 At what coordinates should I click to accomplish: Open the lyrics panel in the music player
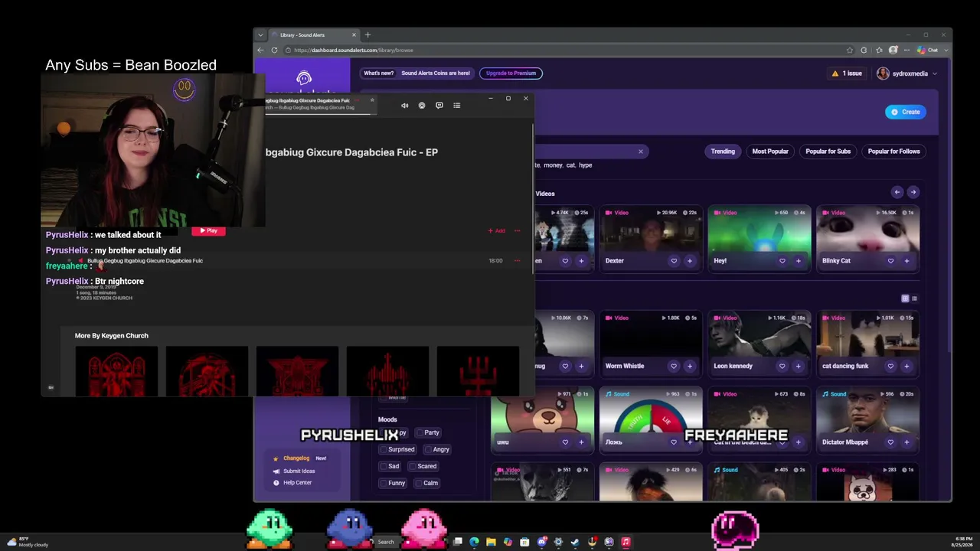point(439,106)
